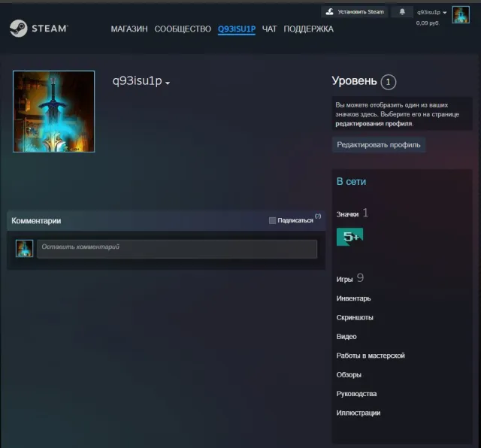Open Иллюстрации link
Image resolution: width=481 pixels, height=448 pixels.
click(358, 413)
